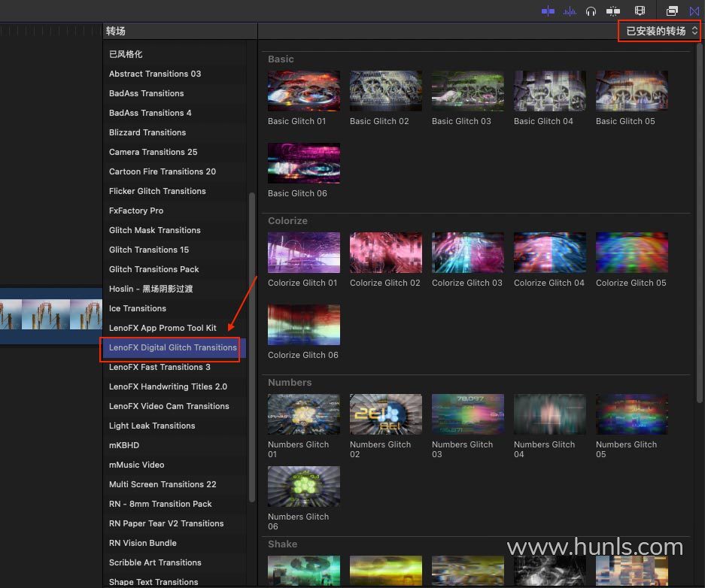
Task: Select Numbers Glitch 06 thumbnail
Action: coord(304,486)
